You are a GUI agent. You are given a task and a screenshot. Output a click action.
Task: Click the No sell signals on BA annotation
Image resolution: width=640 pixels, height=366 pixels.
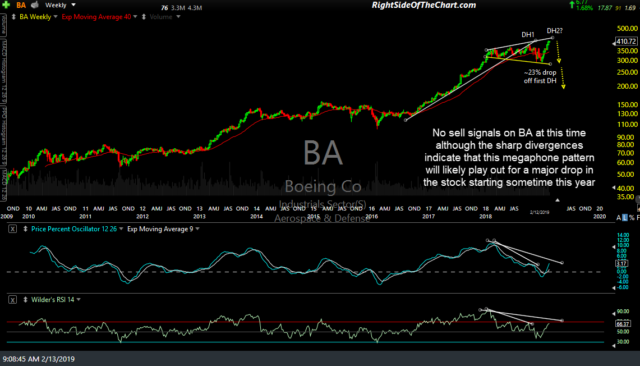tap(509, 157)
